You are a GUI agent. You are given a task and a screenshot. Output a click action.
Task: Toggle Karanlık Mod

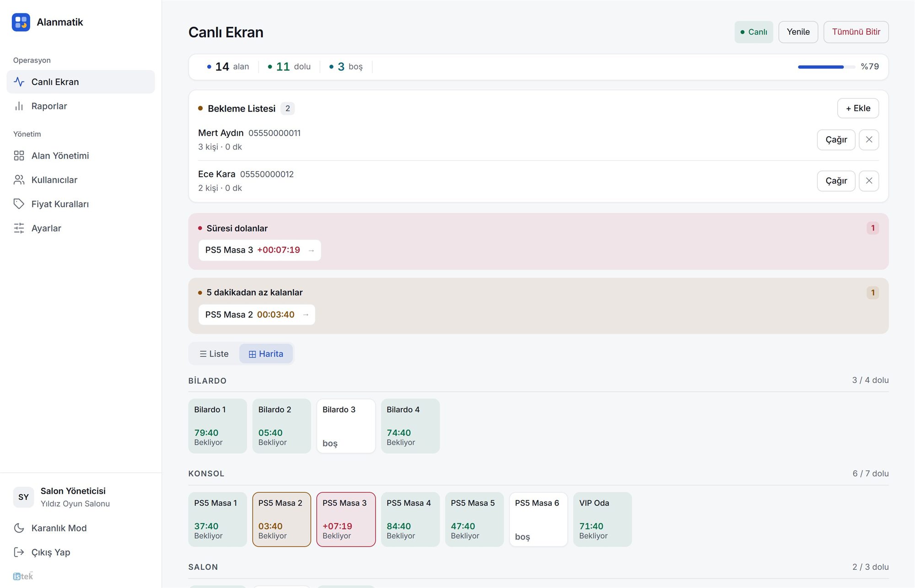(81, 528)
